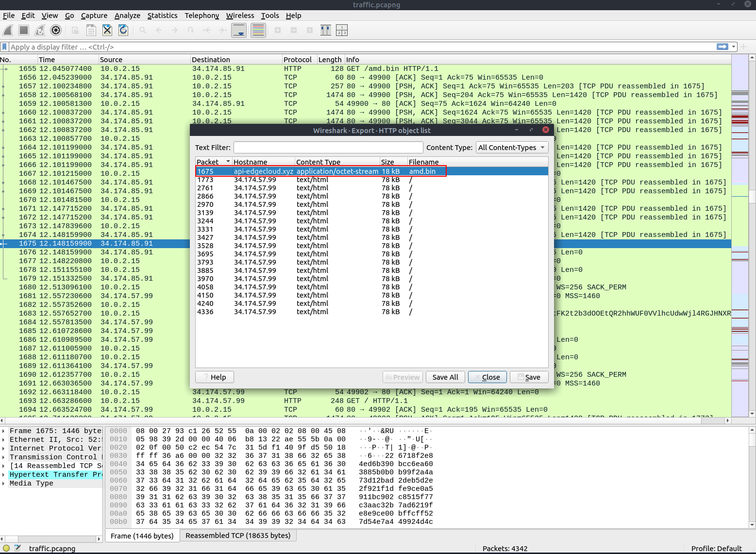The height and width of the screenshot is (554, 756).
Task: Open the Tools menu
Action: coord(270,16)
